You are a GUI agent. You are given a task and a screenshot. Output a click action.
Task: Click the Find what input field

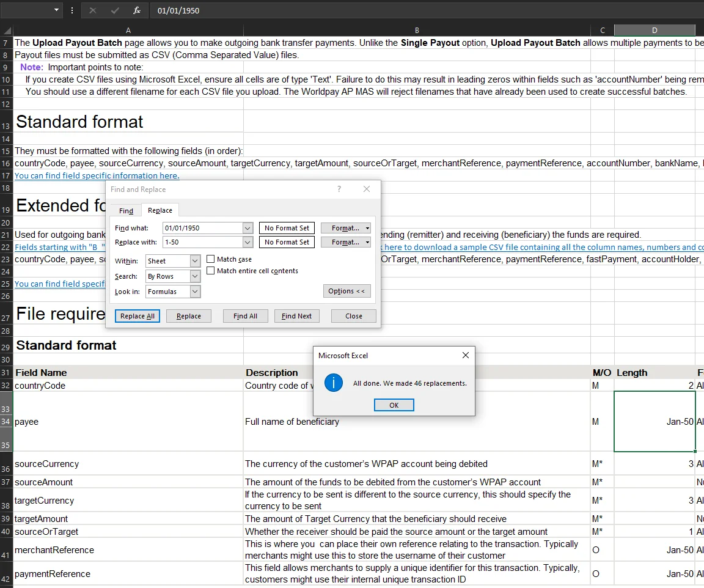[203, 228]
